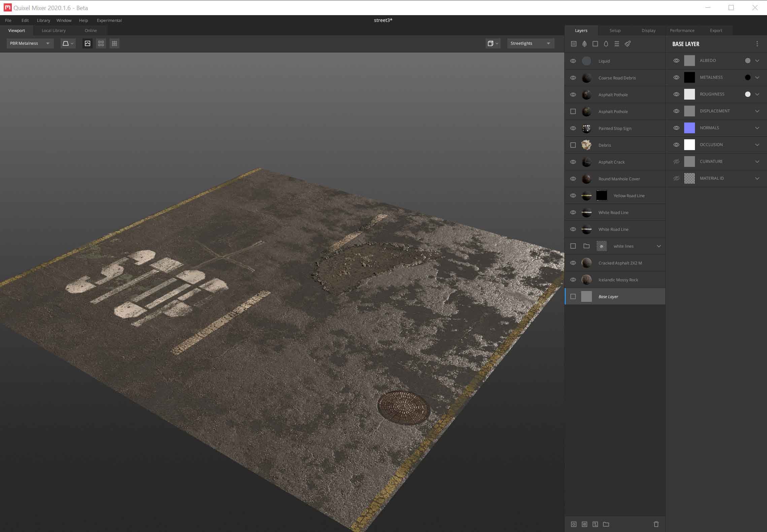Expand the Albedo channel settings
This screenshot has width=767, height=532.
pyautogui.click(x=757, y=61)
